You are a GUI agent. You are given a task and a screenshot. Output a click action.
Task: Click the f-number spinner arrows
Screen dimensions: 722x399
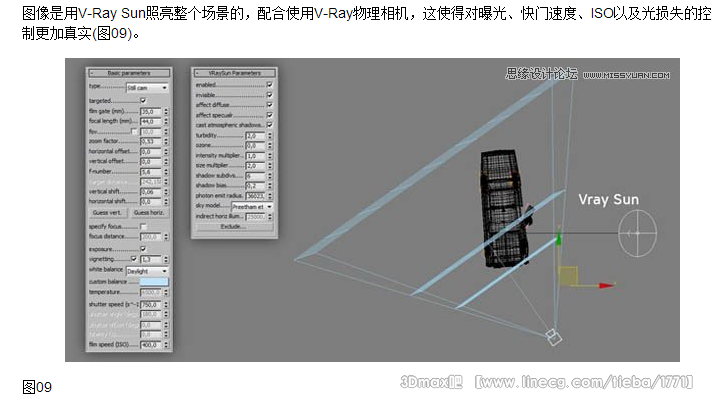pyautogui.click(x=166, y=172)
